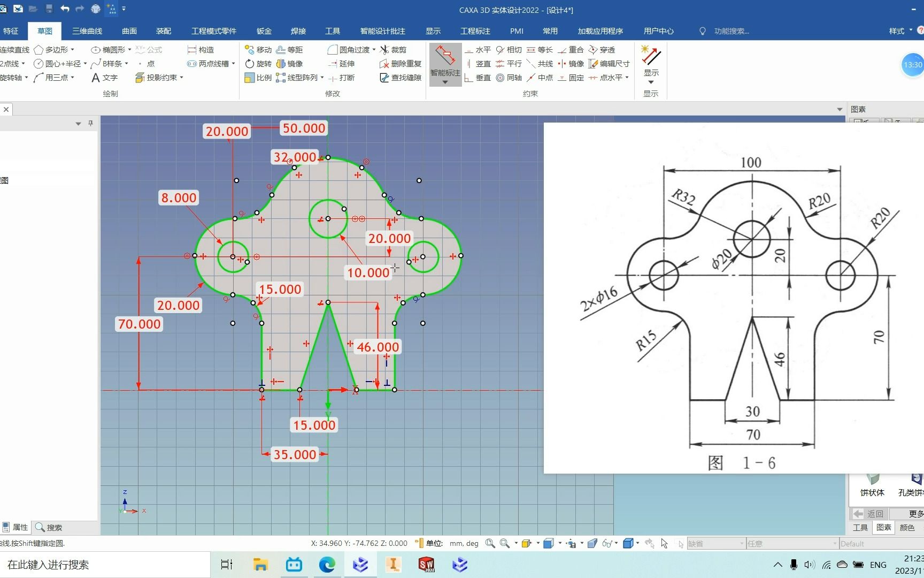This screenshot has height=578, width=924.
Task: Switch to the 三维曲线 ribbon tab
Action: [x=87, y=31]
